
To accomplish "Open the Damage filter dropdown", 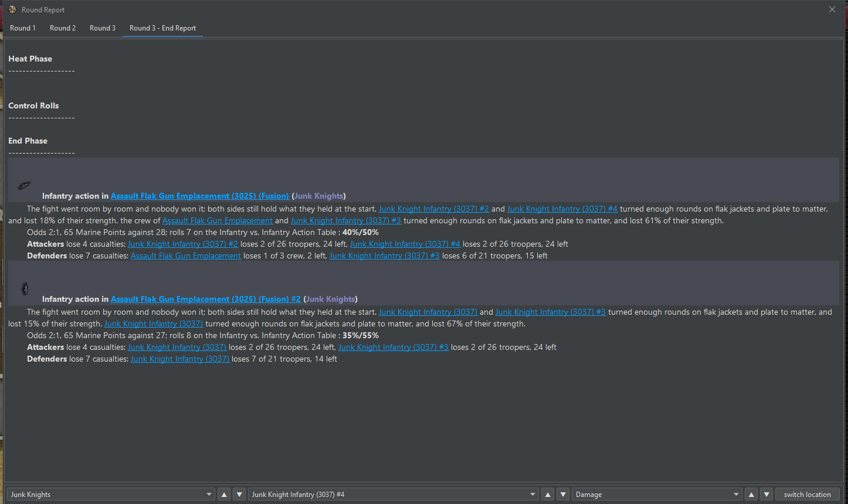I will (x=657, y=495).
